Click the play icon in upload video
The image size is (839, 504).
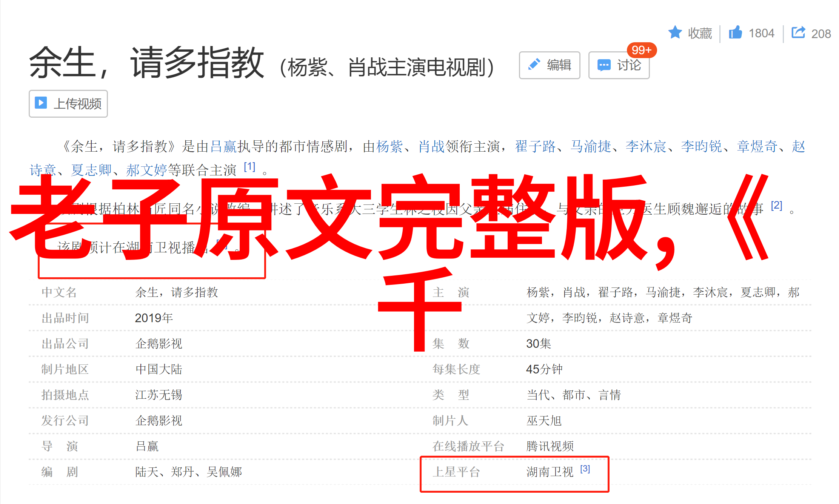coord(41,103)
